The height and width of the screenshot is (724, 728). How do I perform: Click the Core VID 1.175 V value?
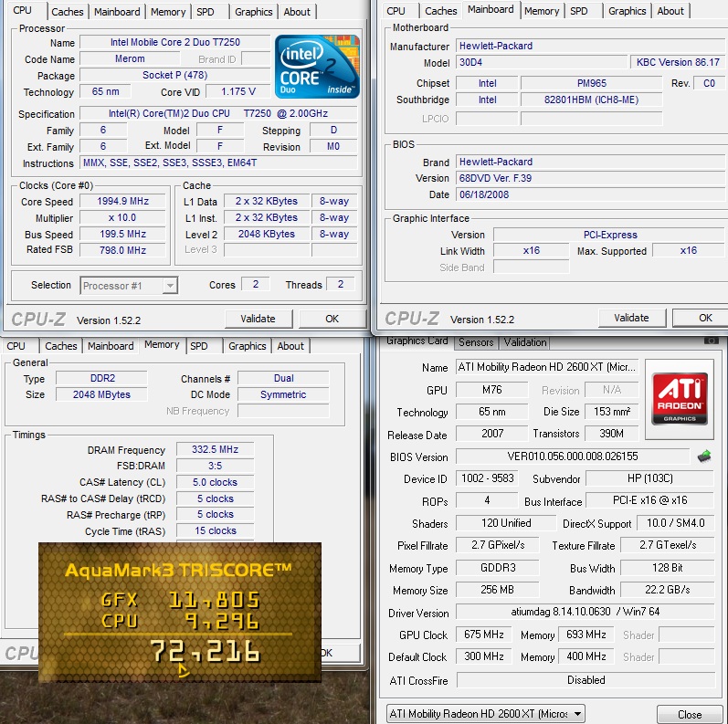point(238,91)
